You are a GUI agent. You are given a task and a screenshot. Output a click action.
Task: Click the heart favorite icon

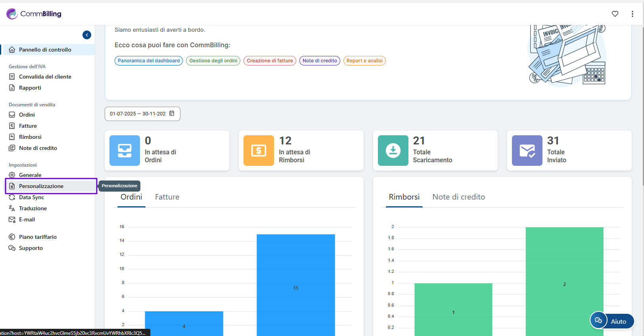(615, 14)
